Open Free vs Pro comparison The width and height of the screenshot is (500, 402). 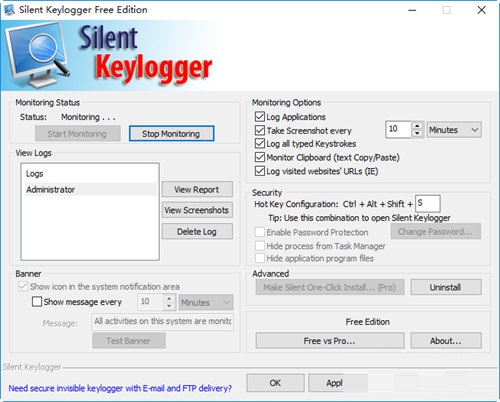[330, 341]
